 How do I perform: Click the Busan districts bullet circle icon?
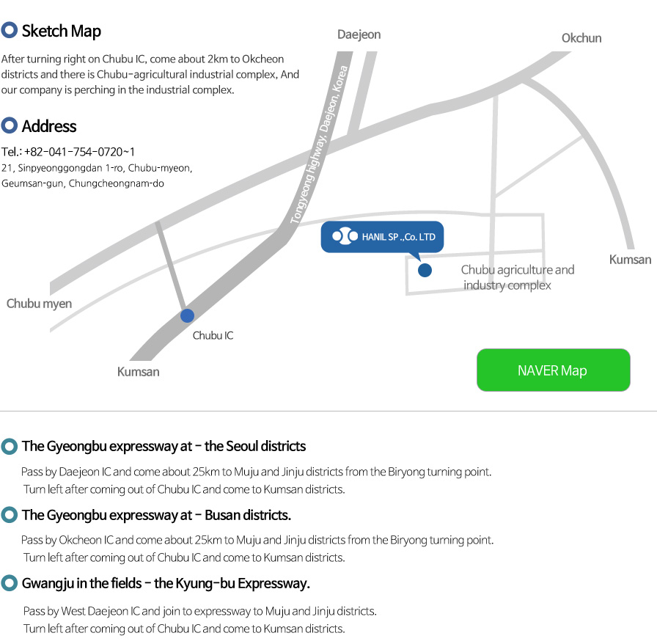[10, 515]
